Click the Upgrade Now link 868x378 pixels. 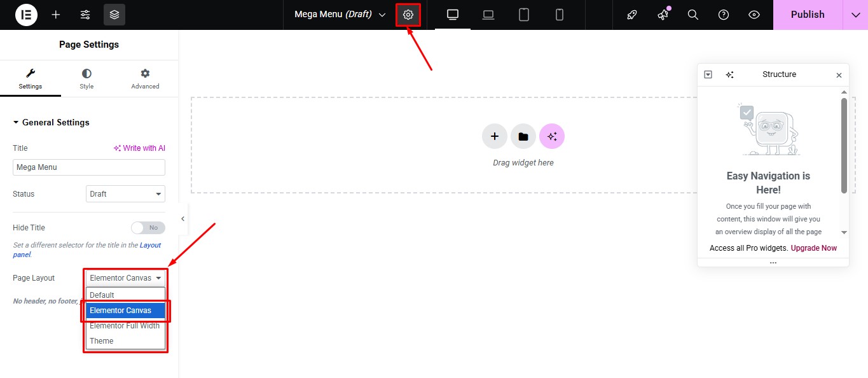pyautogui.click(x=813, y=248)
